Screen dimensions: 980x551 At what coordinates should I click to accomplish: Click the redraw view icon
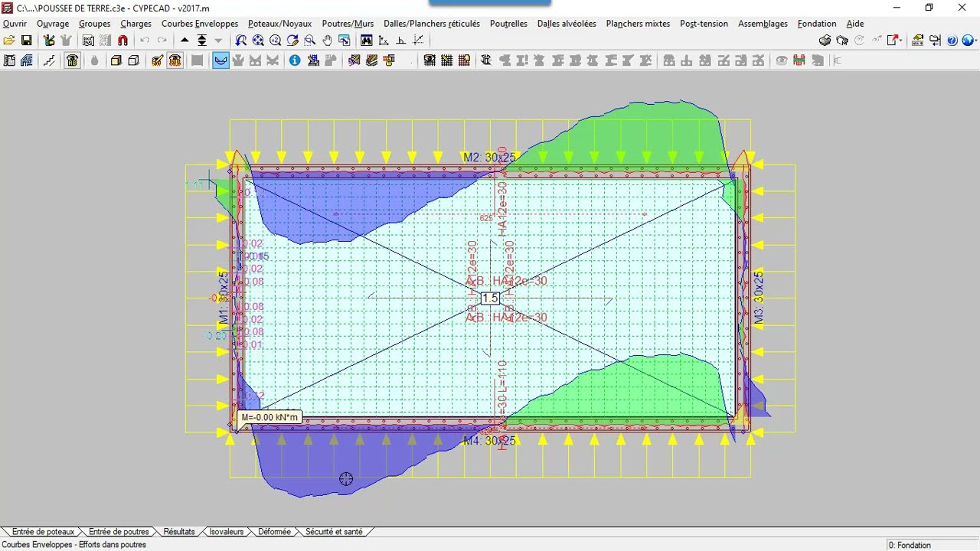coord(292,41)
